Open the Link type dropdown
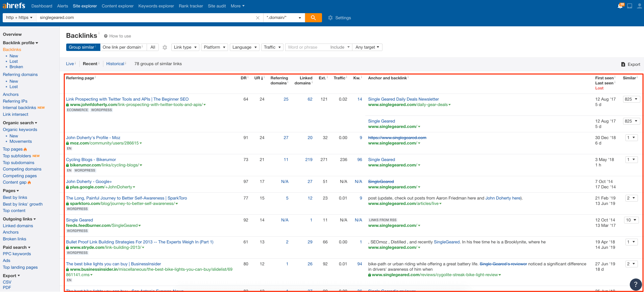Screen dimensions: 644x292 (x=185, y=47)
